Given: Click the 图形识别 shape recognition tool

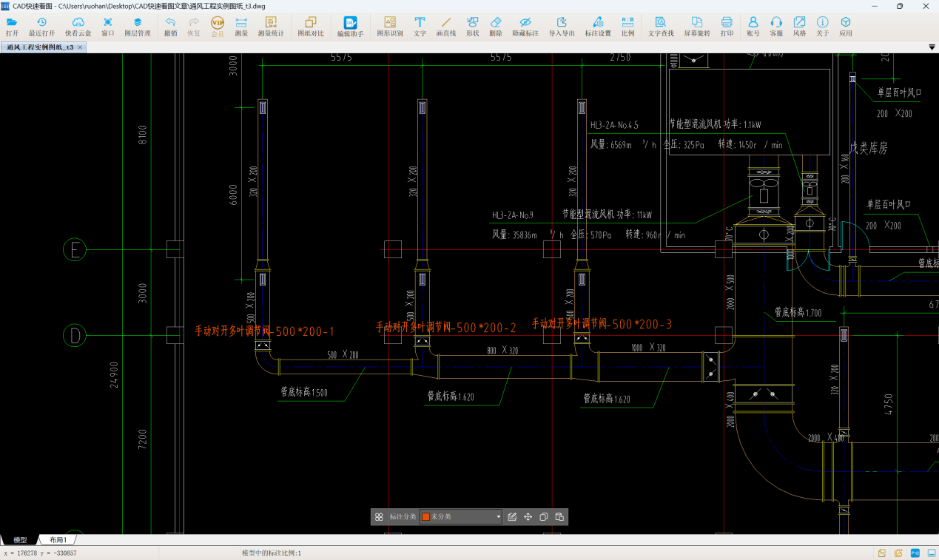Looking at the screenshot, I should [389, 27].
